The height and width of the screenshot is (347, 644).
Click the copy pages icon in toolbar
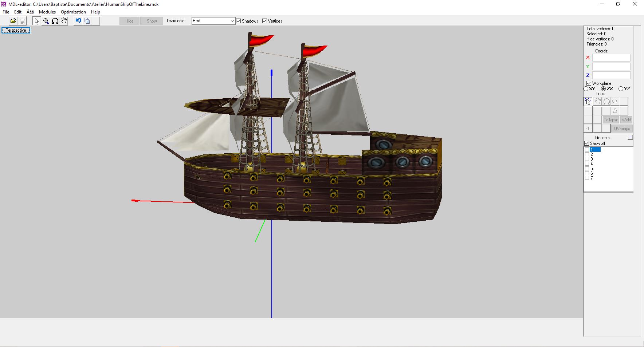87,21
